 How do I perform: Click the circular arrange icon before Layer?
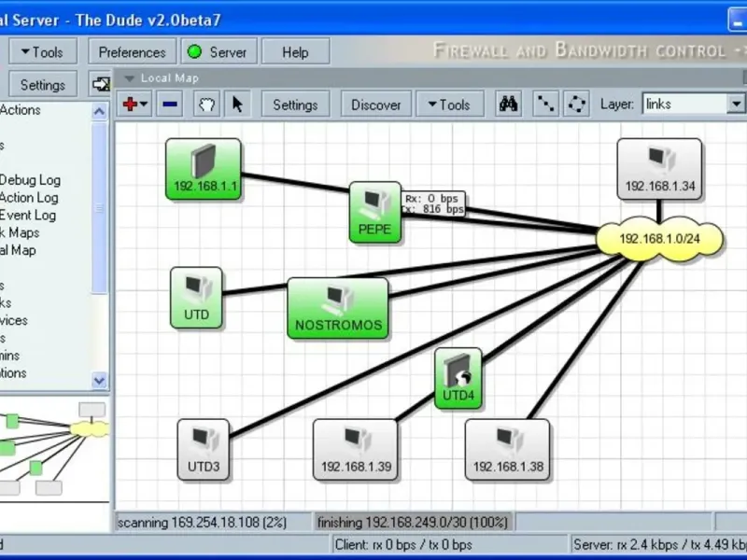tap(576, 104)
